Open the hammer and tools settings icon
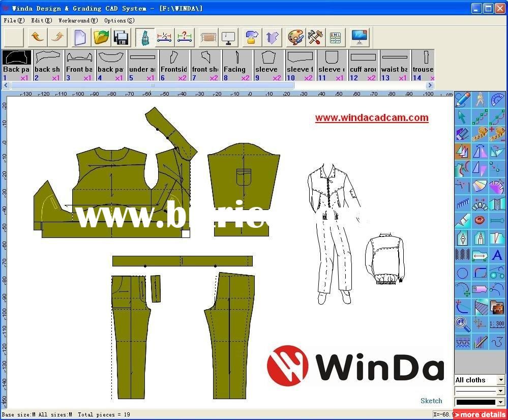This screenshot has width=508, height=420. coord(315,37)
